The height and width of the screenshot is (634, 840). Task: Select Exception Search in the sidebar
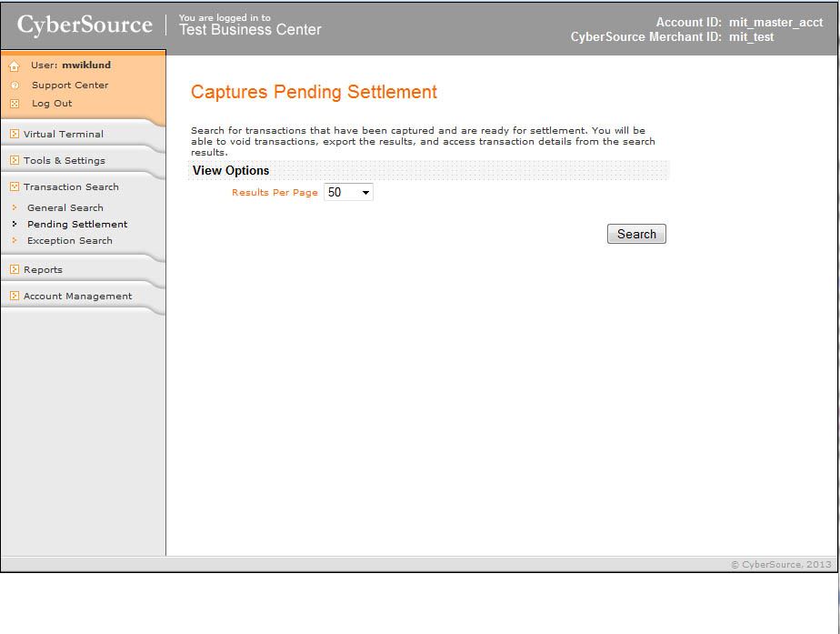pos(70,241)
